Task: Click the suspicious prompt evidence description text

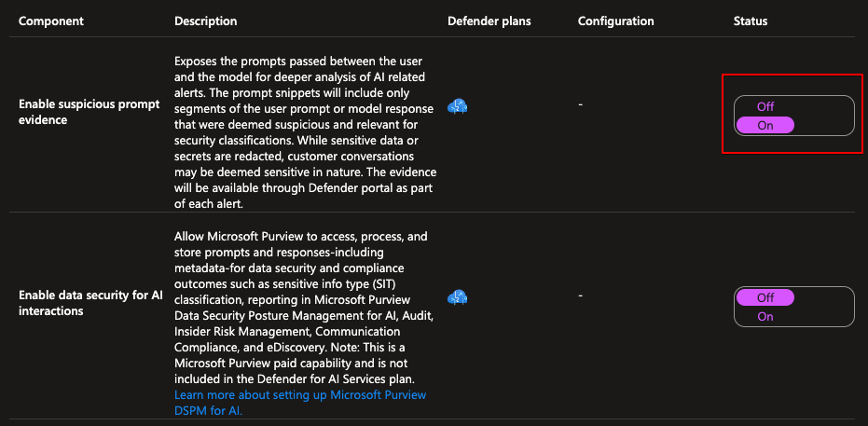Action: tap(305, 131)
